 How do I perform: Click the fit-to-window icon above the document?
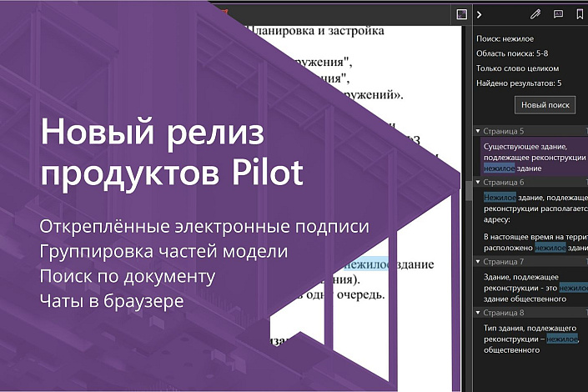click(x=460, y=14)
